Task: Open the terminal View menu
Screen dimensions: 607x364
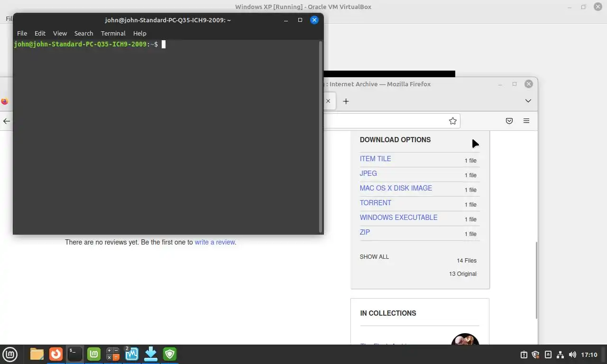Action: pyautogui.click(x=60, y=33)
